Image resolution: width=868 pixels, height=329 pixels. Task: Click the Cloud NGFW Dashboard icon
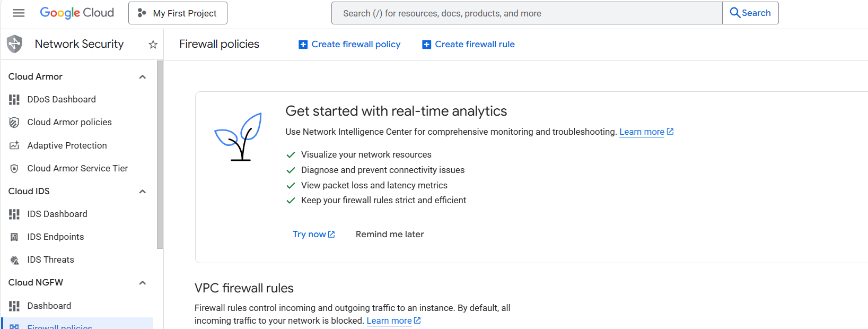14,306
